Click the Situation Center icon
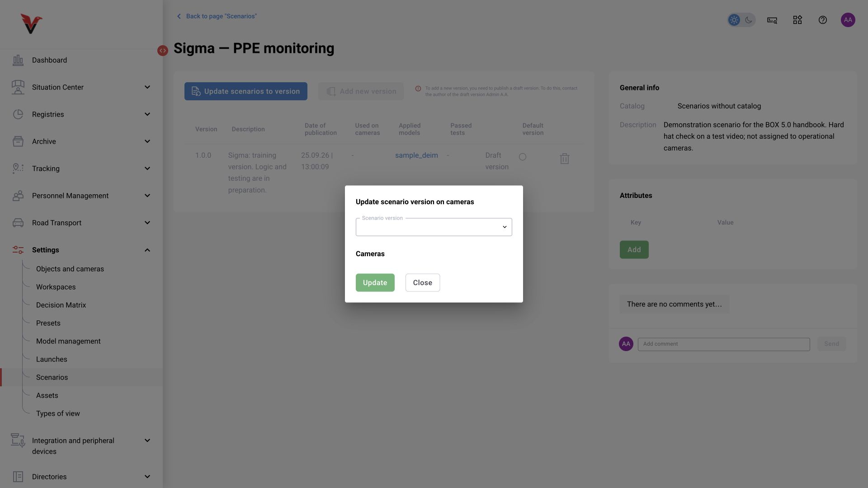This screenshot has width=868, height=488. click(18, 87)
